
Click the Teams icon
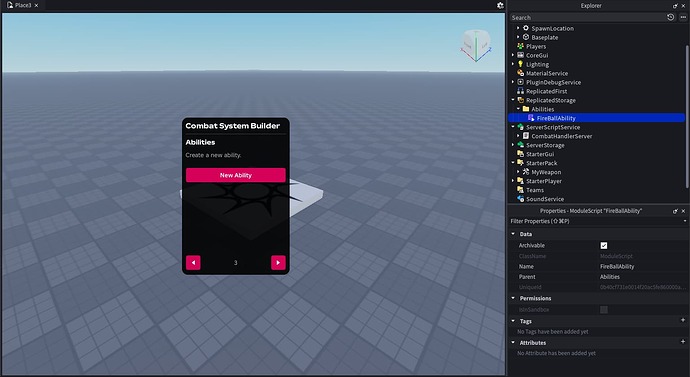[521, 190]
